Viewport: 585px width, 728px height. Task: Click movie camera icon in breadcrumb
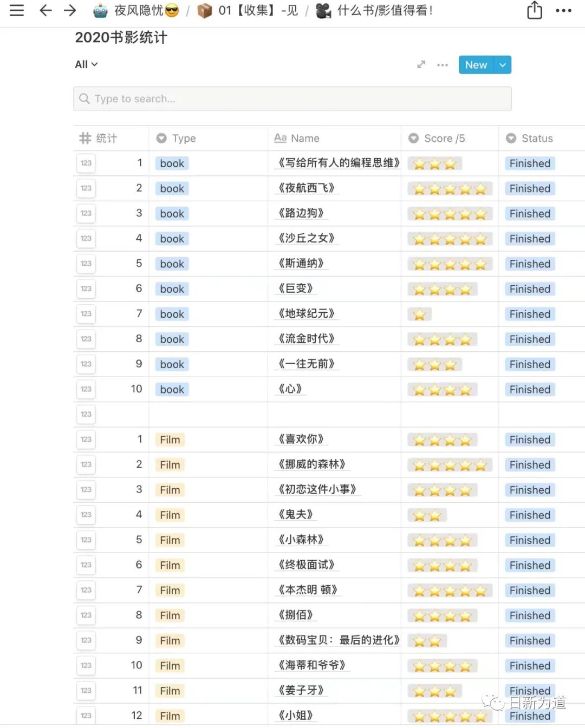(x=323, y=10)
